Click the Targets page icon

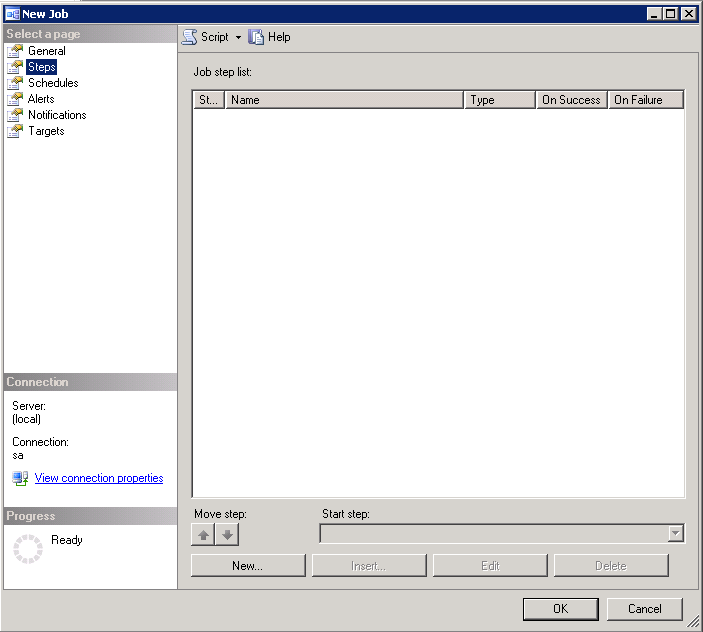click(x=15, y=131)
